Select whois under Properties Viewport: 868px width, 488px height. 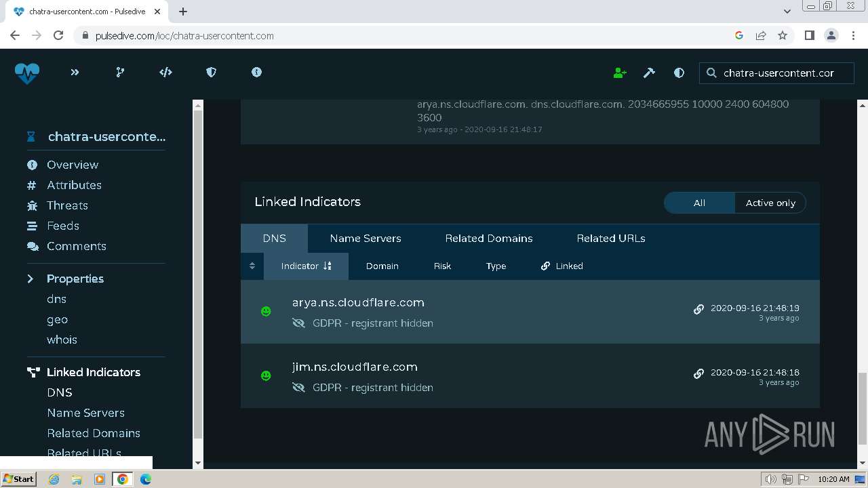click(62, 340)
